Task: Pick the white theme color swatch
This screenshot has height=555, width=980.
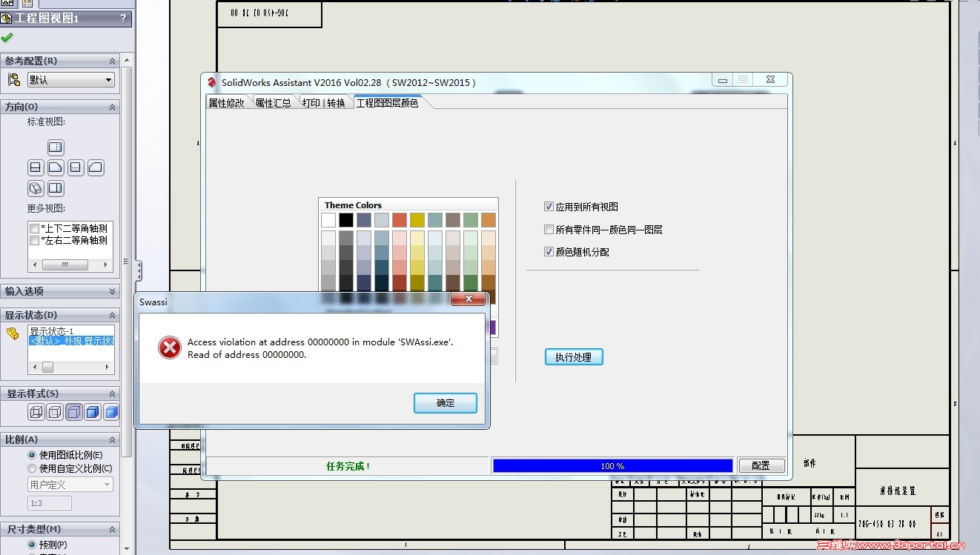Action: point(328,220)
